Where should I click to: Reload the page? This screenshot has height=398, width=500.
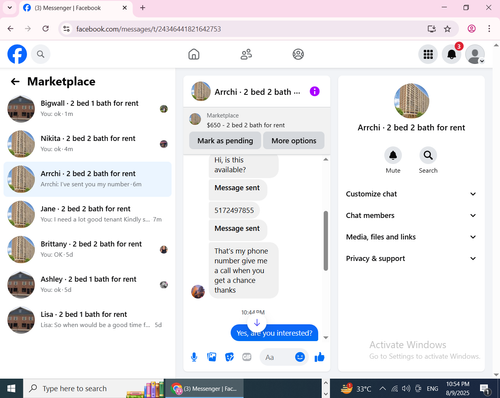[x=46, y=29]
